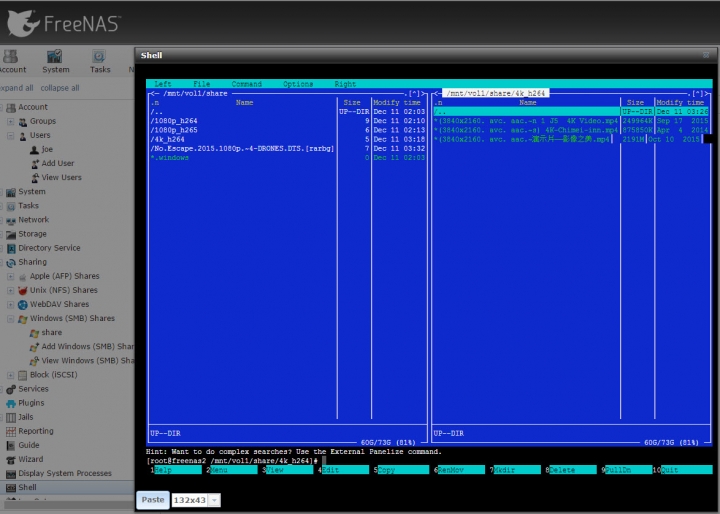The width and height of the screenshot is (720, 514).
Task: Click the collapse all link
Action: tap(60, 88)
